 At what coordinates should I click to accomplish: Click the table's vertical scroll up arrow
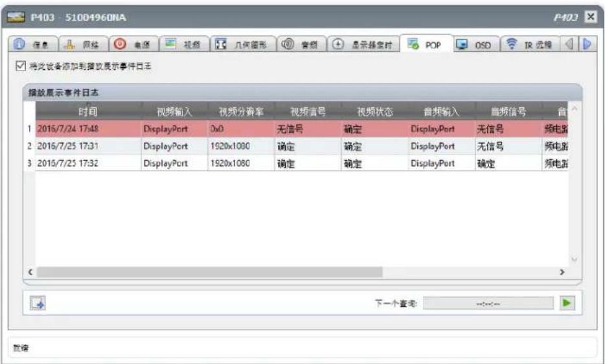pos(574,109)
